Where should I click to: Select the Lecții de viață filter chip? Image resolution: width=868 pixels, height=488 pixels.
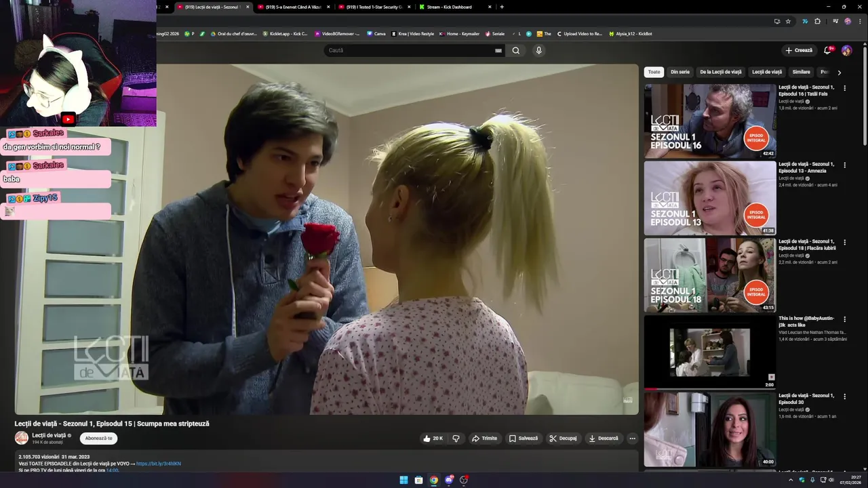tap(767, 72)
